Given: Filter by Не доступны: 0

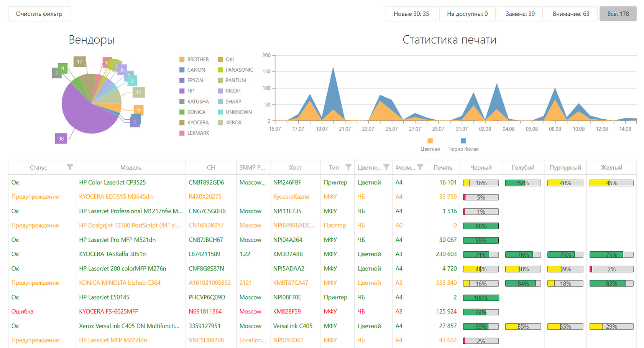Looking at the screenshot, I should click(x=467, y=14).
